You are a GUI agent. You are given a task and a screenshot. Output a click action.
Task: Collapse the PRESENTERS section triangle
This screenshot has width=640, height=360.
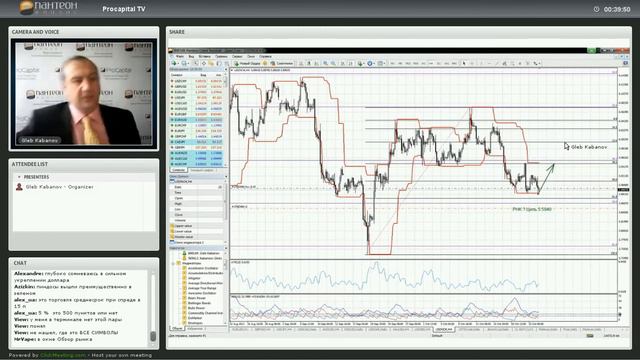[x=19, y=177]
